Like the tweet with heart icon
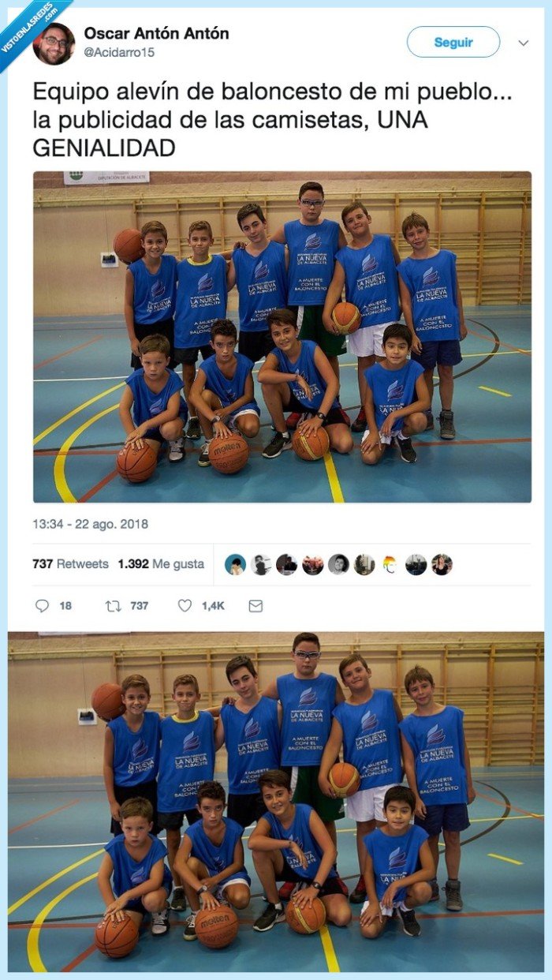This screenshot has width=552, height=980. point(185,606)
